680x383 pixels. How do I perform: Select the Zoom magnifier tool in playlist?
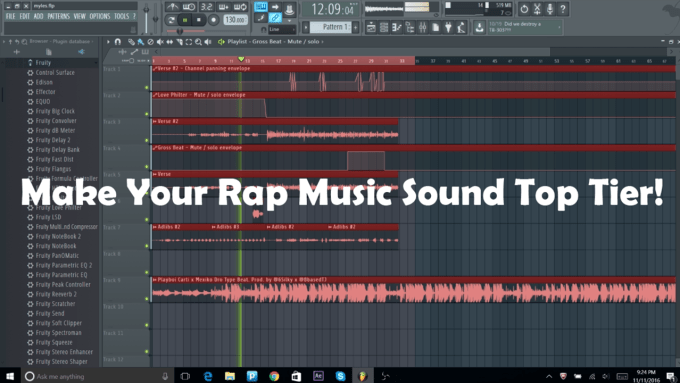coord(198,42)
